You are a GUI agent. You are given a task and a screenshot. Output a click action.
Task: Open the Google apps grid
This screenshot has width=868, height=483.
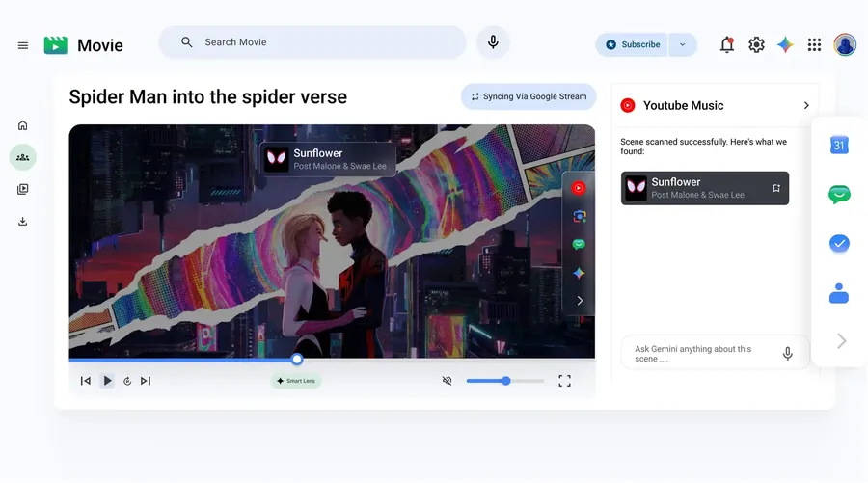tap(814, 44)
